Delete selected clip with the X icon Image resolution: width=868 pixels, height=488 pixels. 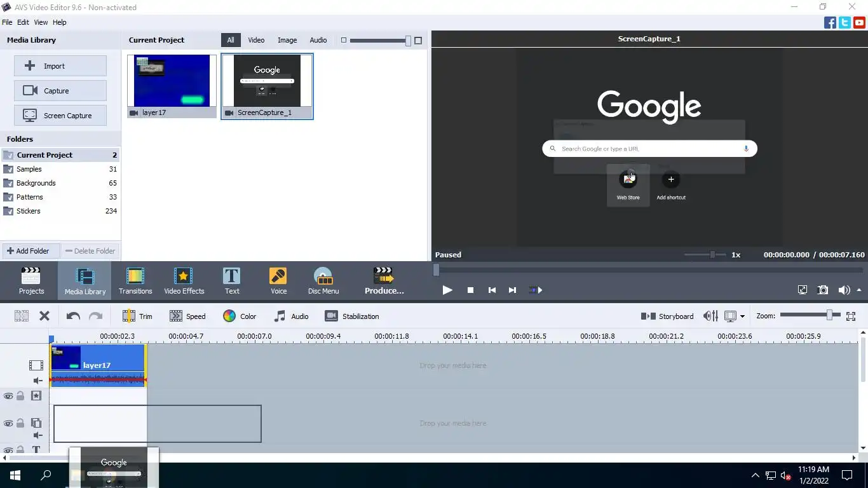point(44,316)
